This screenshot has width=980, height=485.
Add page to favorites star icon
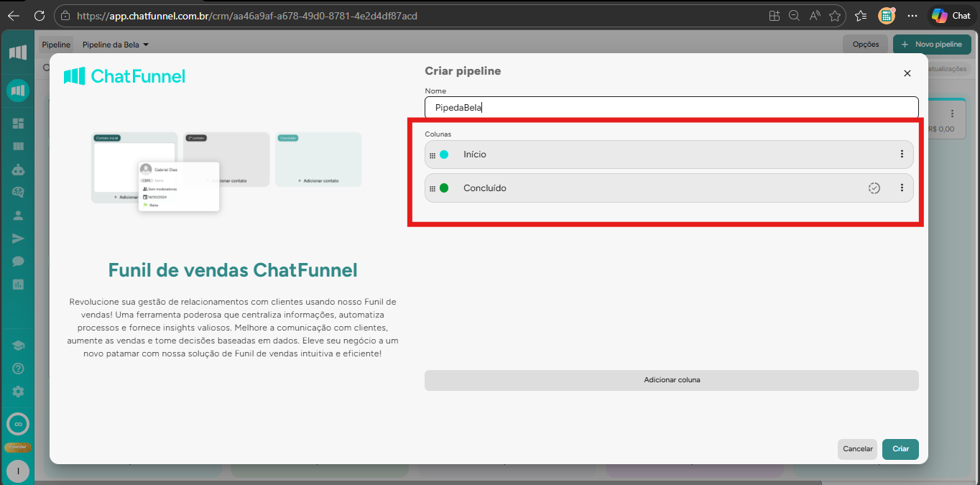pyautogui.click(x=835, y=15)
